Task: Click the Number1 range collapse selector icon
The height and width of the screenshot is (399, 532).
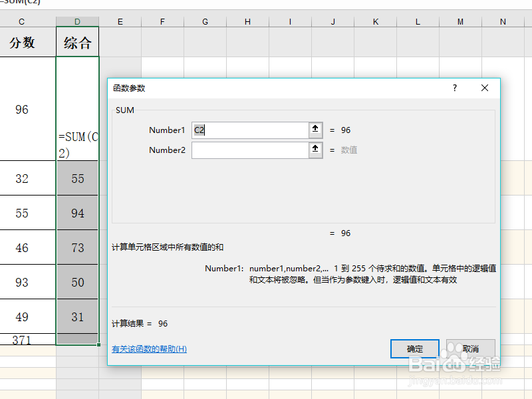Action: [x=315, y=130]
